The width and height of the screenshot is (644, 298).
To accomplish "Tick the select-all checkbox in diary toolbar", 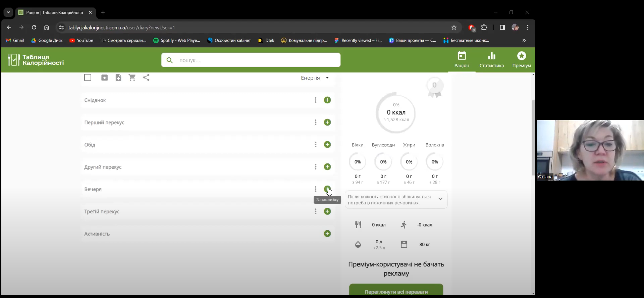I will point(88,78).
